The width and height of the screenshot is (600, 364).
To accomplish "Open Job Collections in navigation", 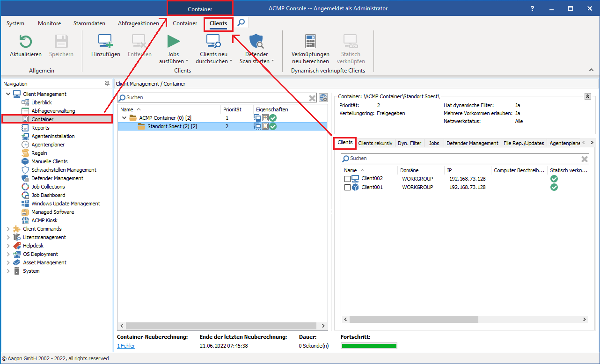I will coord(48,187).
